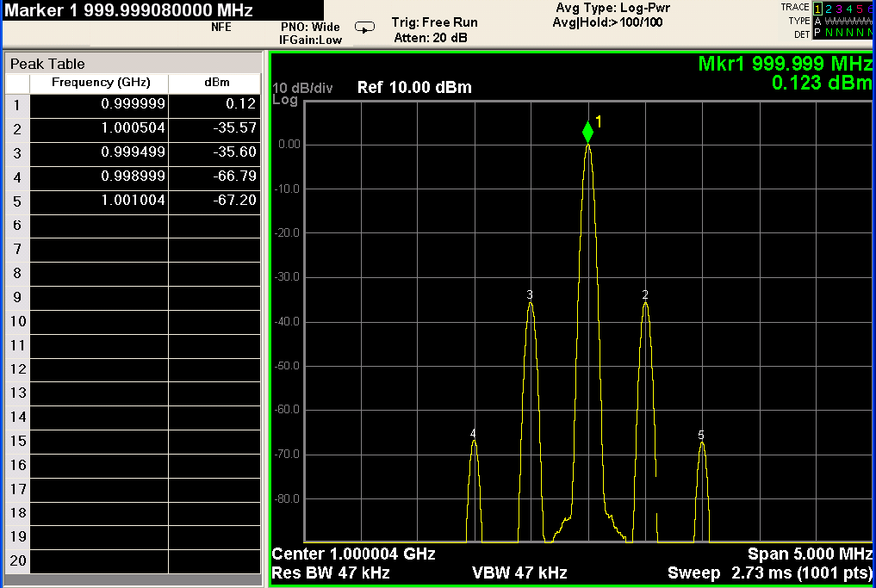Click the Ref 10.00 dBm level readout

coord(414,88)
